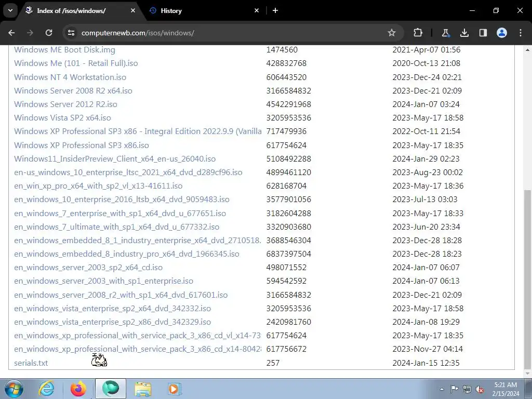Click windows embedded 8_1 industry enterprise link
The width and height of the screenshot is (532, 399).
[138, 241]
